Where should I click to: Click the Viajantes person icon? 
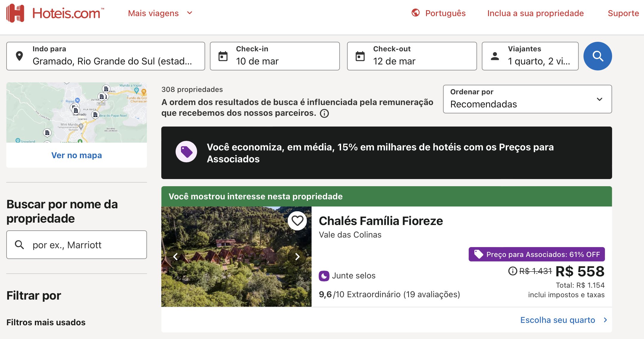coord(495,56)
